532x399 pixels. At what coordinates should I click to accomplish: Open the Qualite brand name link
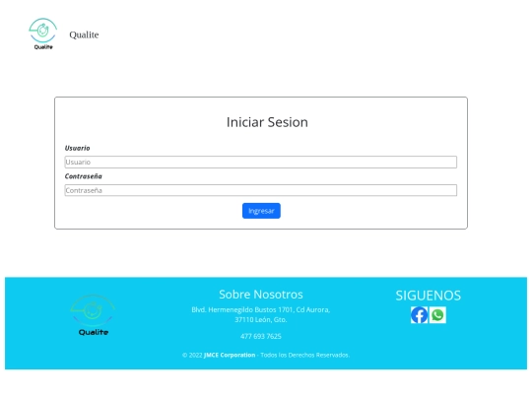(84, 34)
